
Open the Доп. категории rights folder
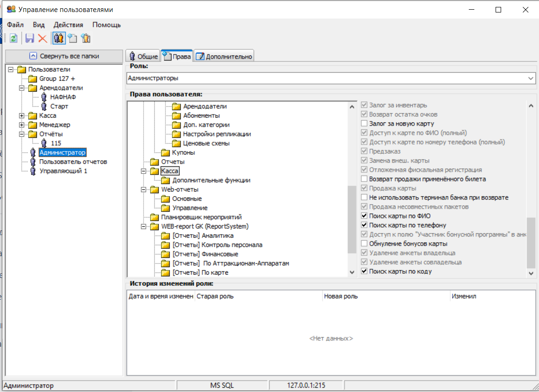(x=206, y=125)
